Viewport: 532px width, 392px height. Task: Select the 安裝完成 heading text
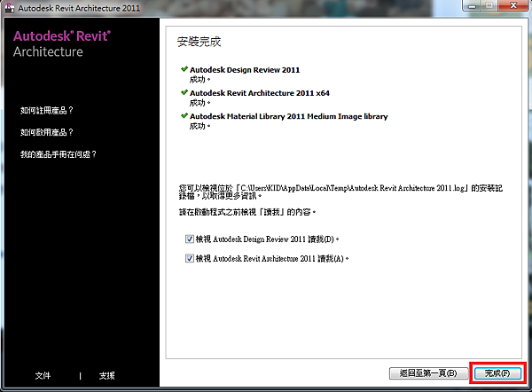pos(199,42)
